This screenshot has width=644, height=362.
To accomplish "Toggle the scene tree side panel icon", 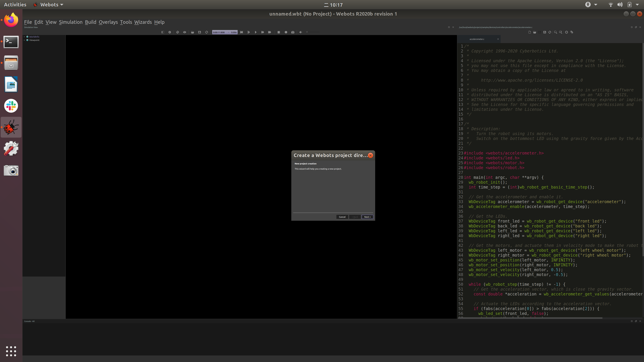I will pyautogui.click(x=163, y=32).
